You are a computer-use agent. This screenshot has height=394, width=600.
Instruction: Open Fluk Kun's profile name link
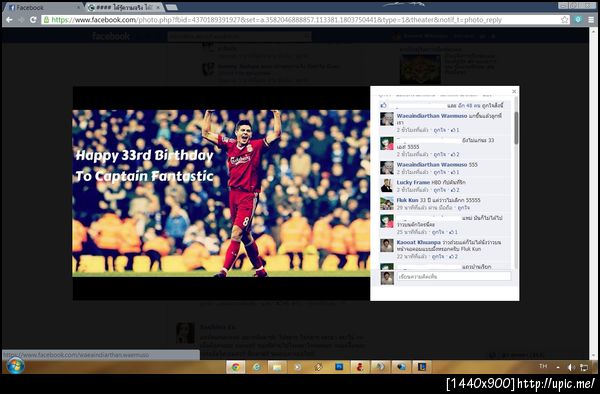[x=407, y=200]
